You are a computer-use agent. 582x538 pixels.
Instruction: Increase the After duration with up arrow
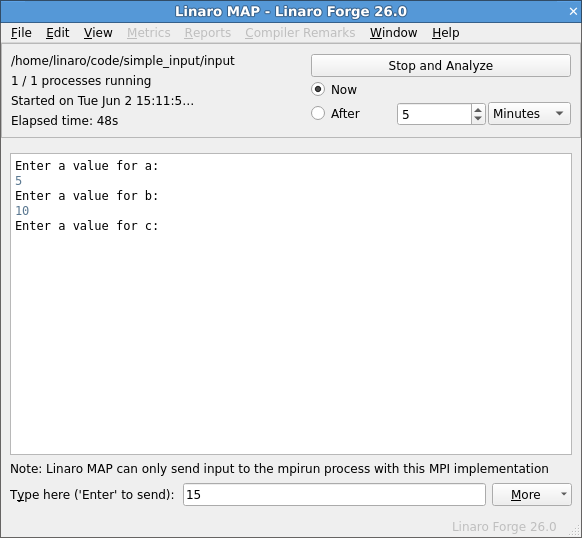[x=478, y=110]
